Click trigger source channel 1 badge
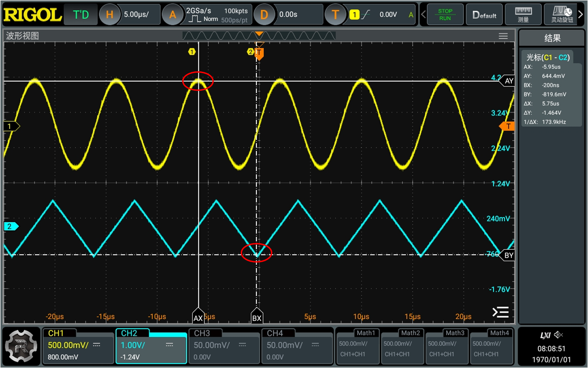 click(354, 15)
